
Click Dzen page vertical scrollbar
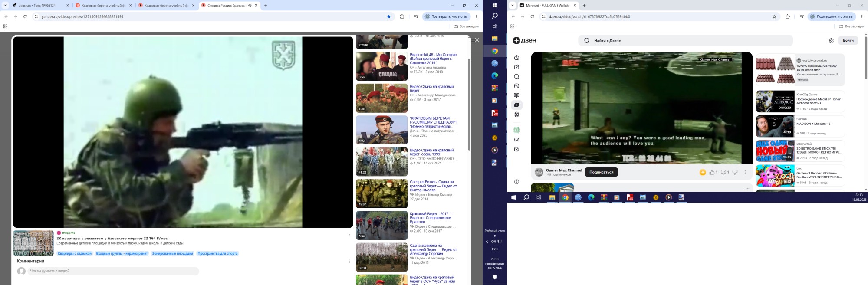pos(866,58)
